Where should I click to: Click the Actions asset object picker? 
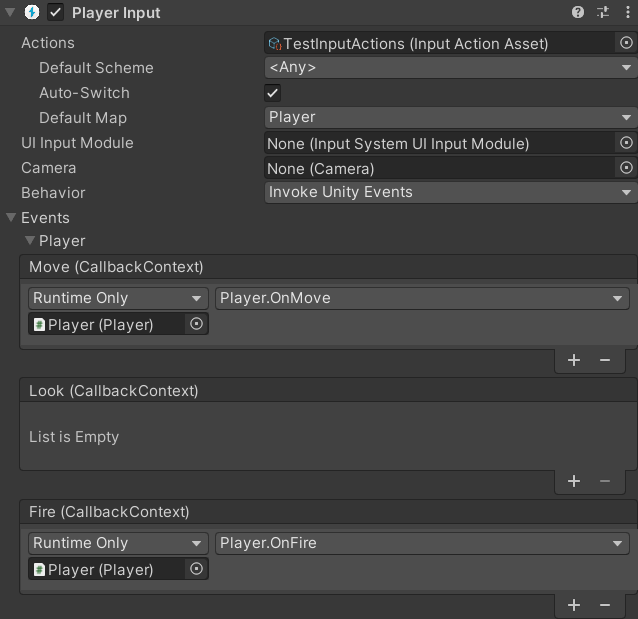[626, 43]
